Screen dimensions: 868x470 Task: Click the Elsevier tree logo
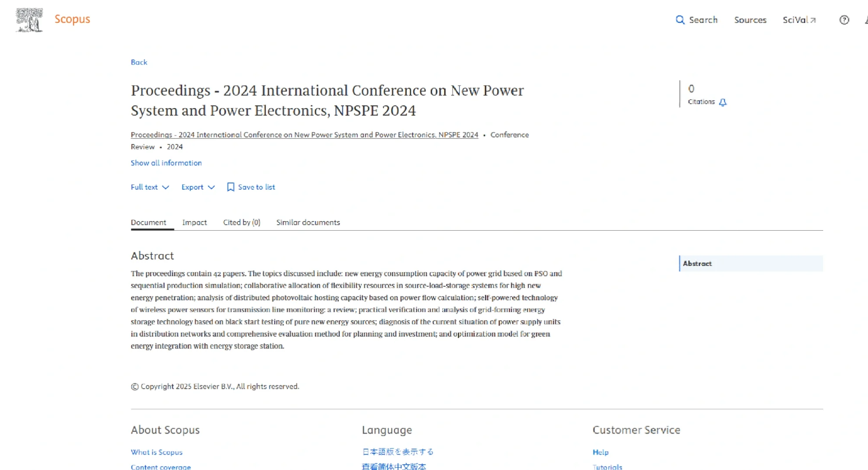tap(29, 20)
